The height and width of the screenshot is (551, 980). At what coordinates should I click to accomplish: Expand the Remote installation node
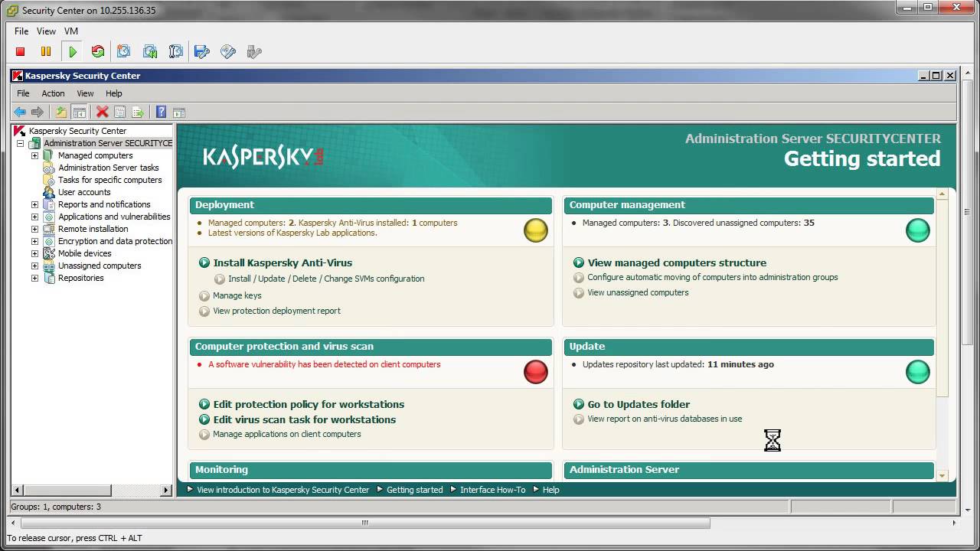tap(34, 229)
